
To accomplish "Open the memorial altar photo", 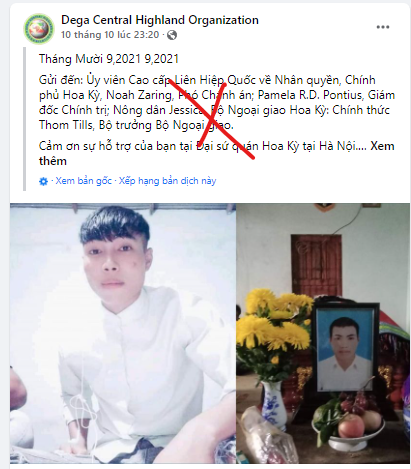I will pyautogui.click(x=323, y=333).
